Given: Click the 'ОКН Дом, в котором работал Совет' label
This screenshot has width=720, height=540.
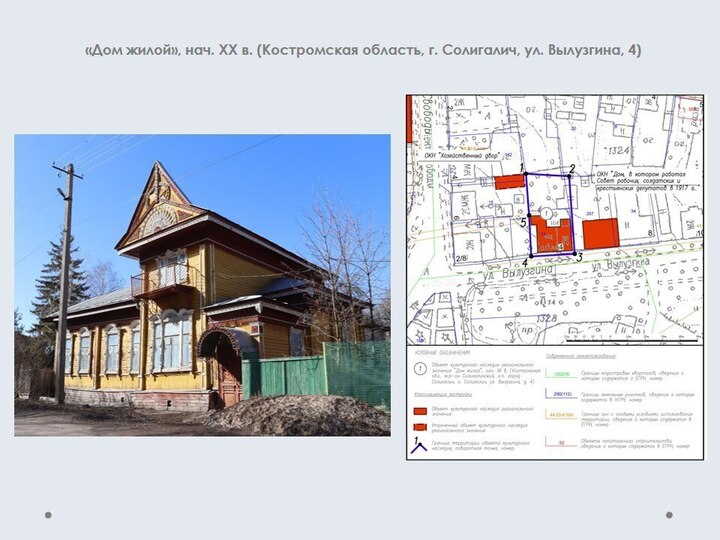Looking at the screenshot, I should 646,181.
